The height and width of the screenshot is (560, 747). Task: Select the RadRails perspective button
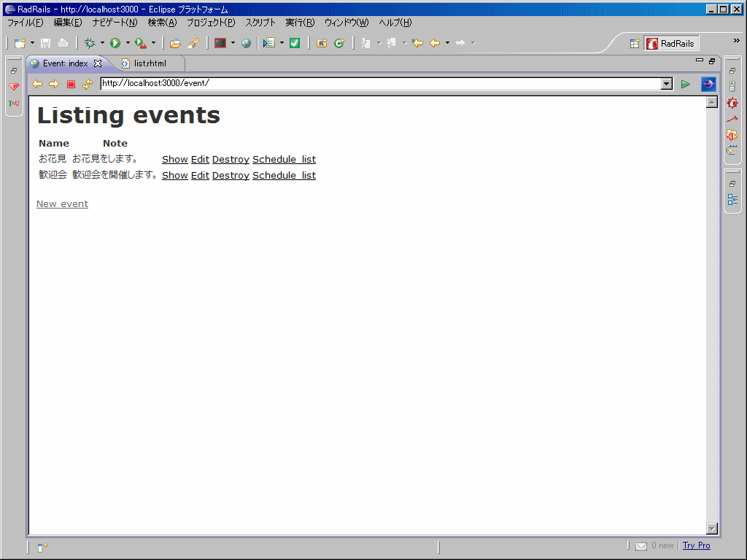[671, 44]
